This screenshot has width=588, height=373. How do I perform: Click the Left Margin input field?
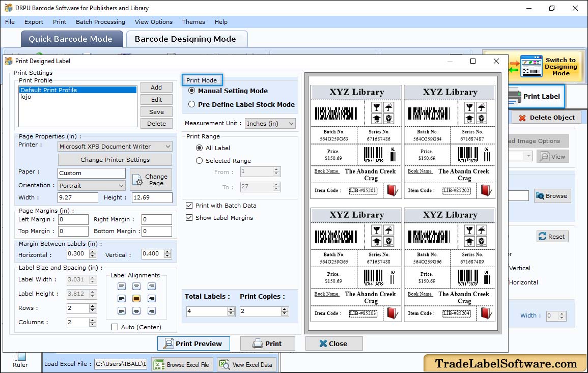[73, 220]
